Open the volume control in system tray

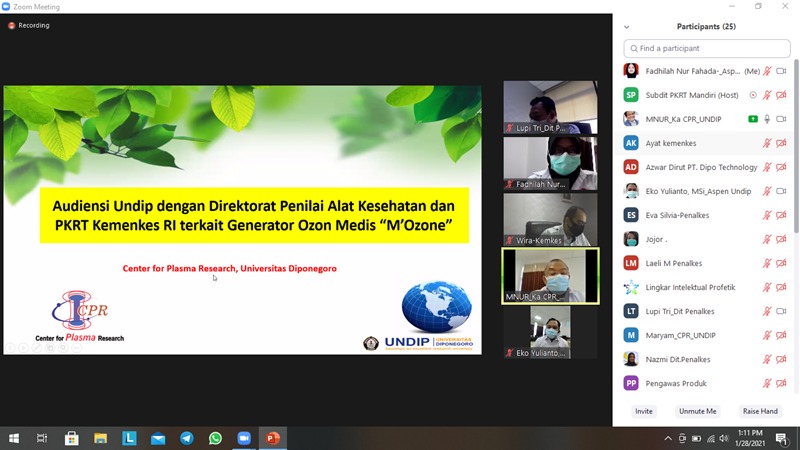(724, 439)
